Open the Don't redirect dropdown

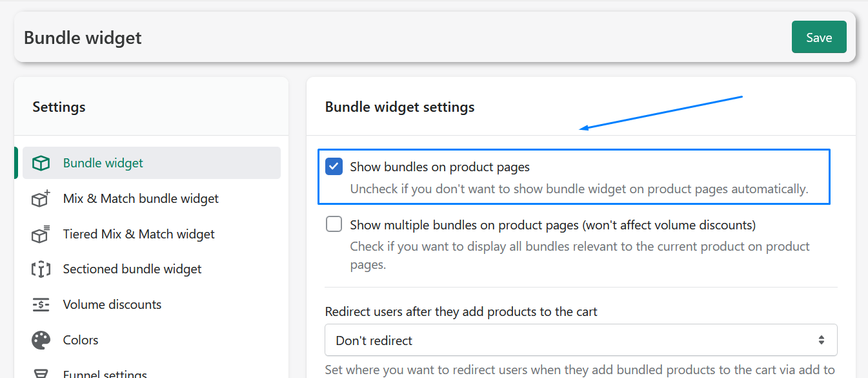pyautogui.click(x=581, y=340)
